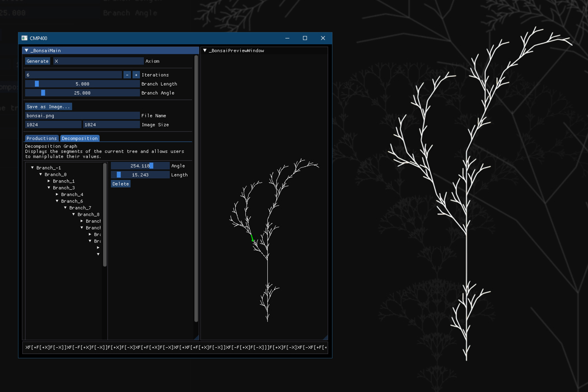Viewport: 588px width, 392px height.
Task: Maximize the CMP400 window
Action: click(305, 38)
